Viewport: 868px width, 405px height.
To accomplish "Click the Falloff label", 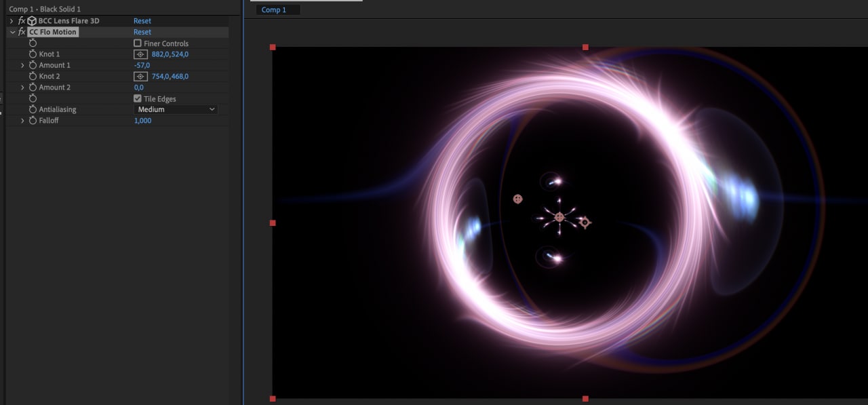I will click(49, 120).
